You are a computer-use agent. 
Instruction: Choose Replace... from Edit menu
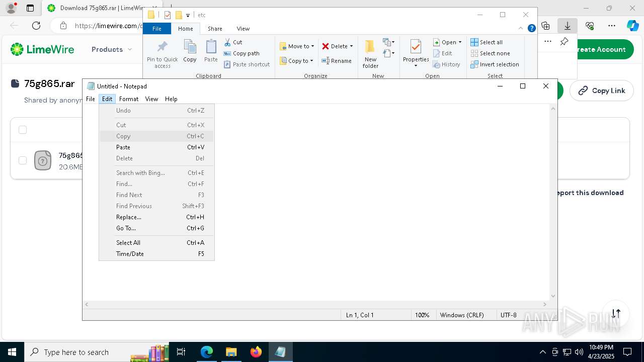(156, 217)
